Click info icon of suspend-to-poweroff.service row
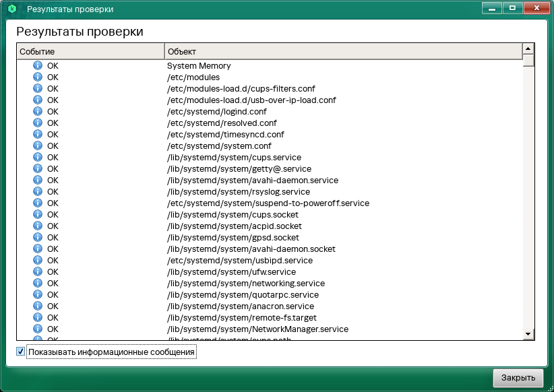 click(x=38, y=203)
